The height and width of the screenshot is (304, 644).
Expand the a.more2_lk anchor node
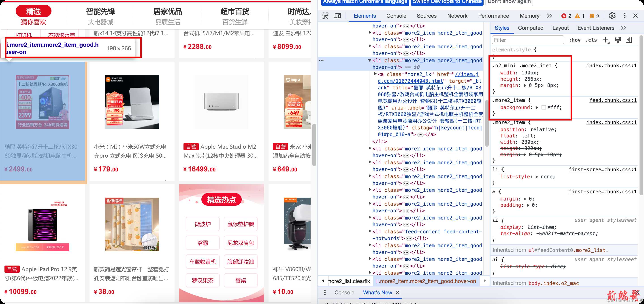pos(375,74)
